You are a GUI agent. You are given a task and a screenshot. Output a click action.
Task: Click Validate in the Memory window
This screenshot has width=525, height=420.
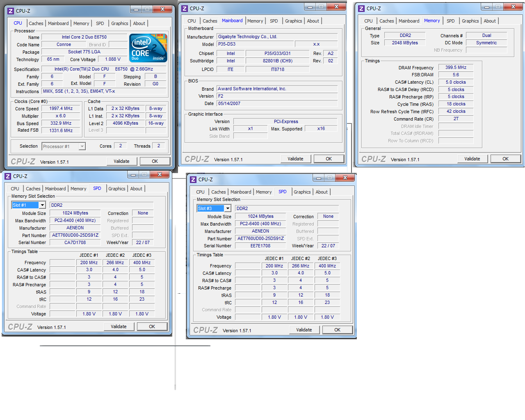click(x=472, y=159)
